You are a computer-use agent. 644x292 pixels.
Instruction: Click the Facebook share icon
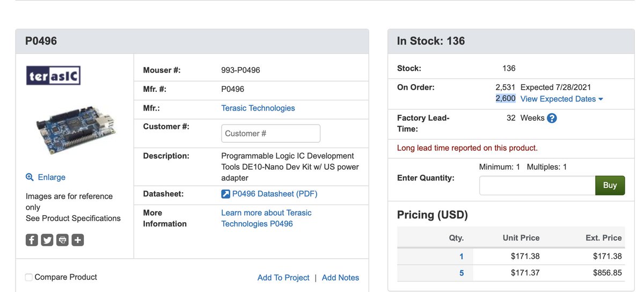pos(32,240)
